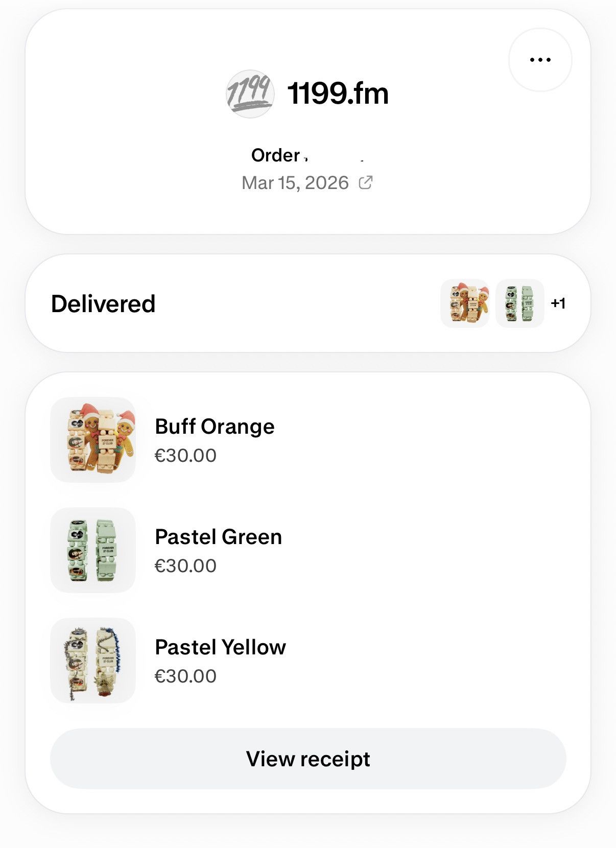616x848 pixels.
Task: Click the €30.00 price under Pastel Yellow
Action: coord(186,676)
